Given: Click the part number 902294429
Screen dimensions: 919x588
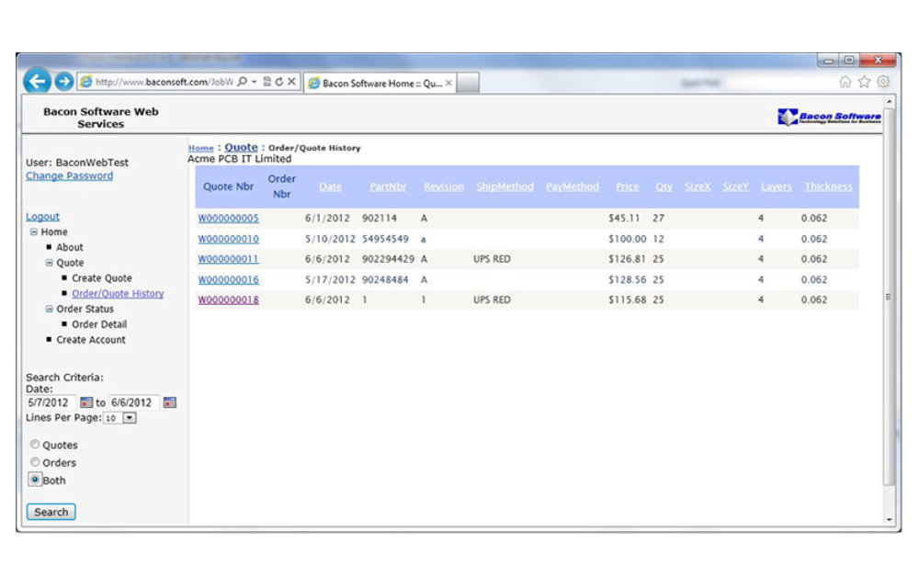Looking at the screenshot, I should coord(388,259).
